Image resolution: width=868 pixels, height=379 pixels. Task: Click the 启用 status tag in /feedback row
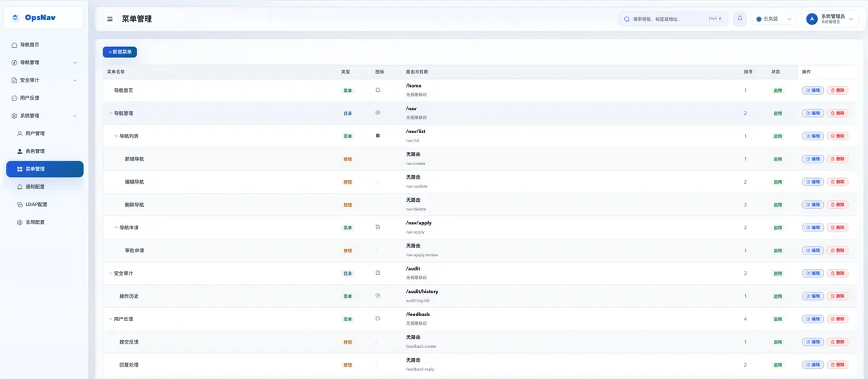coord(778,319)
